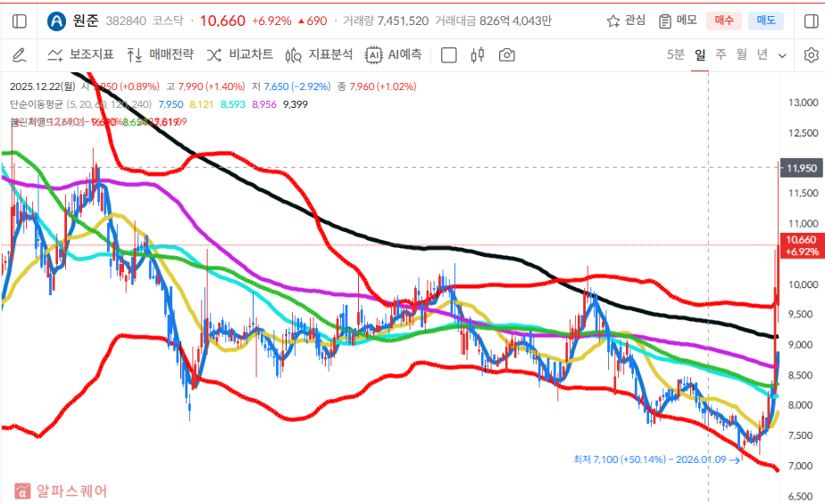Click the blue 매도 sell button
The width and height of the screenshot is (825, 504).
coord(765,21)
